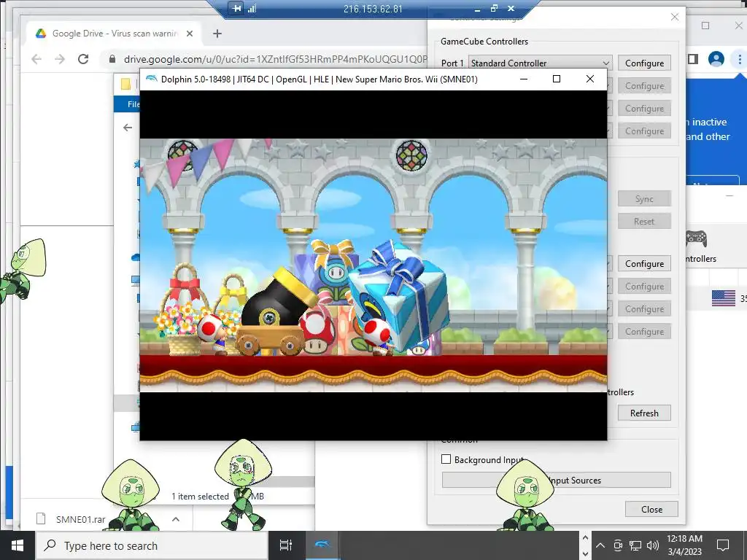Click the Chrome back arrow
Screen dimensions: 747x560
pyautogui.click(x=36, y=59)
